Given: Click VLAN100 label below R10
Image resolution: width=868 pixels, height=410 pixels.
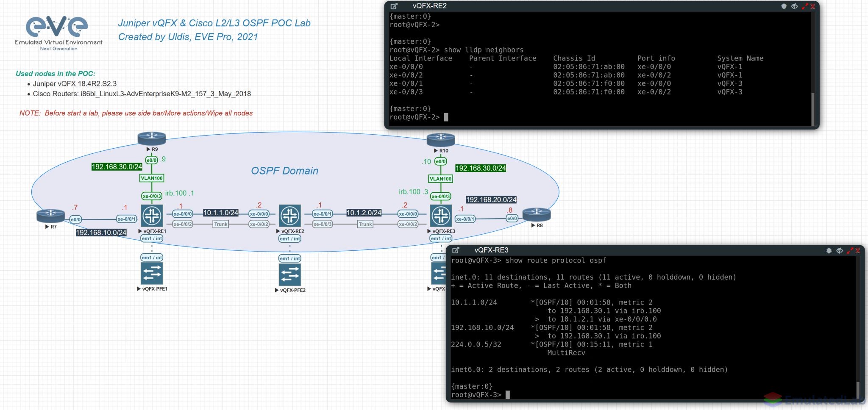Looking at the screenshot, I should 441,179.
